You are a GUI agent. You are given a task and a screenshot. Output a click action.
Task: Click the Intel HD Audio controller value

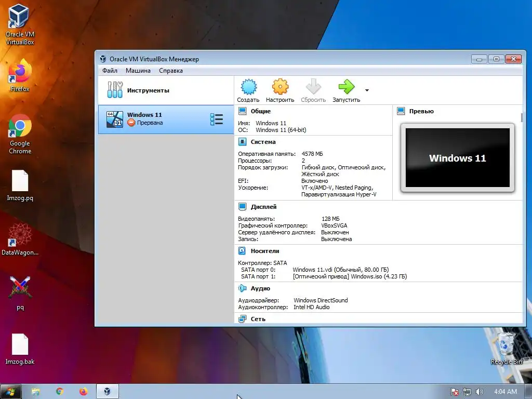(x=312, y=307)
